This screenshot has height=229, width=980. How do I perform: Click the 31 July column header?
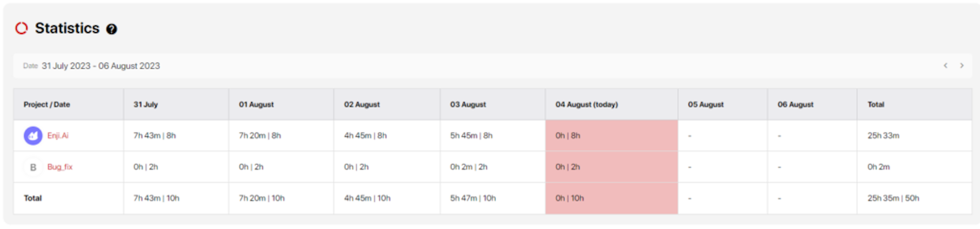[x=176, y=104]
